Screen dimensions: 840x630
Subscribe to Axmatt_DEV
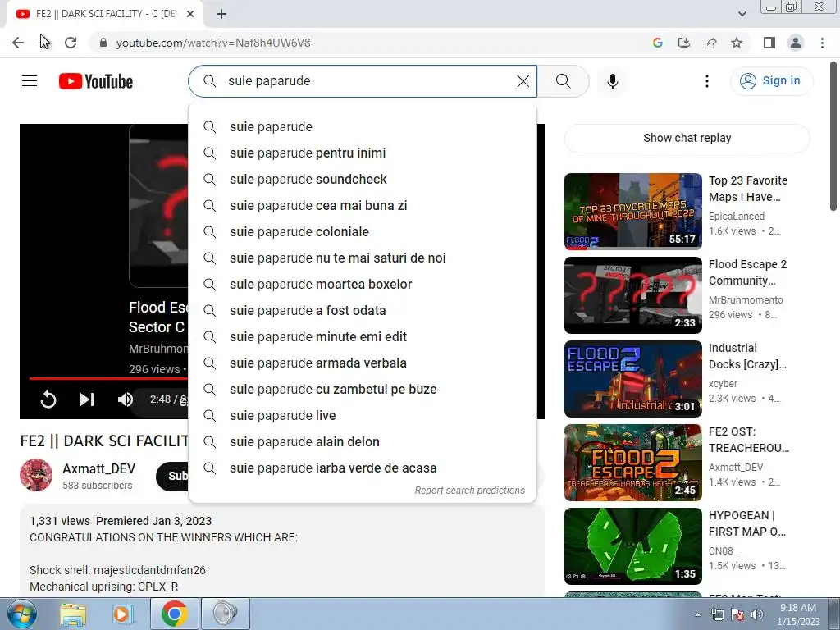point(172,476)
